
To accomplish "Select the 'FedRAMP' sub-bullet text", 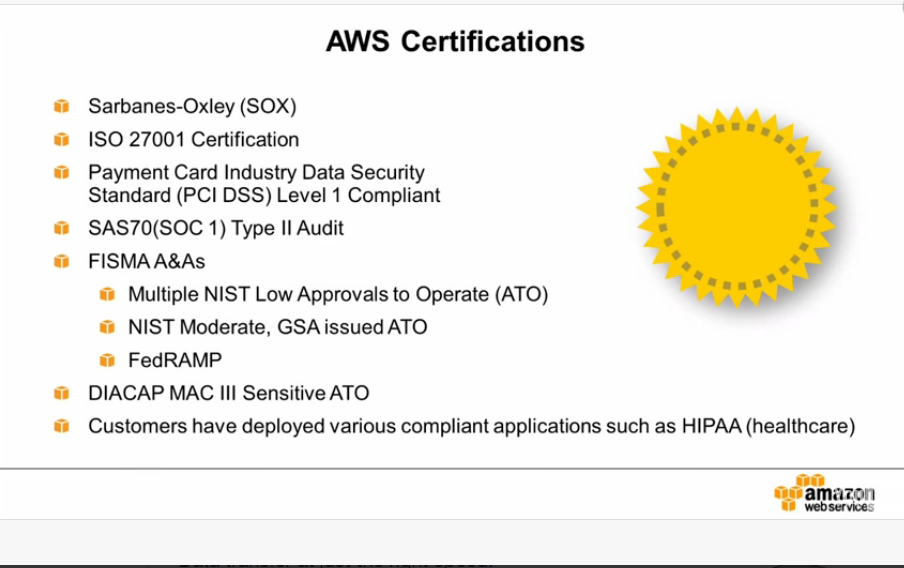I will point(175,360).
